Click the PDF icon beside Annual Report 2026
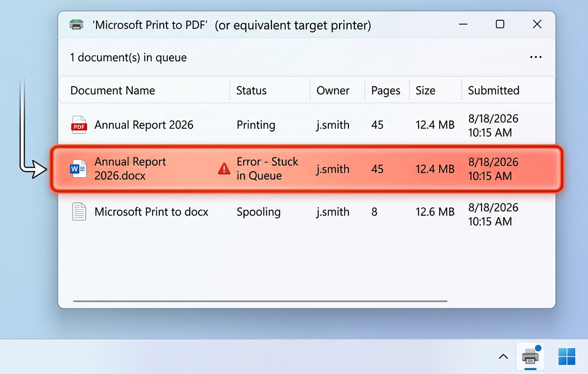 (79, 125)
